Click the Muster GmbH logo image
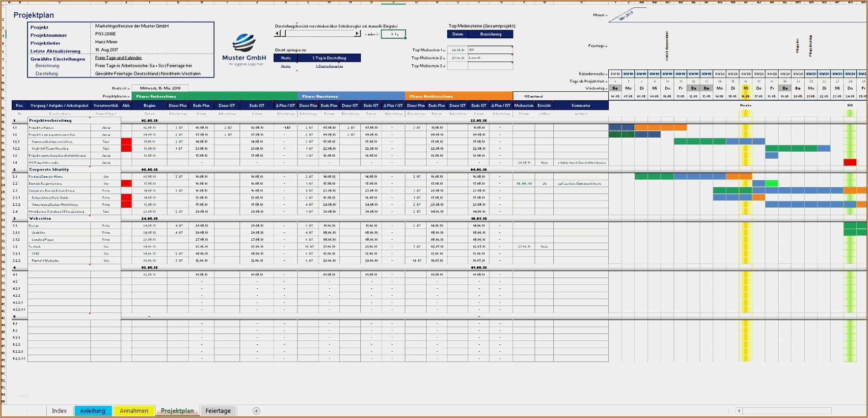This screenshot has width=868, height=418. tap(244, 43)
